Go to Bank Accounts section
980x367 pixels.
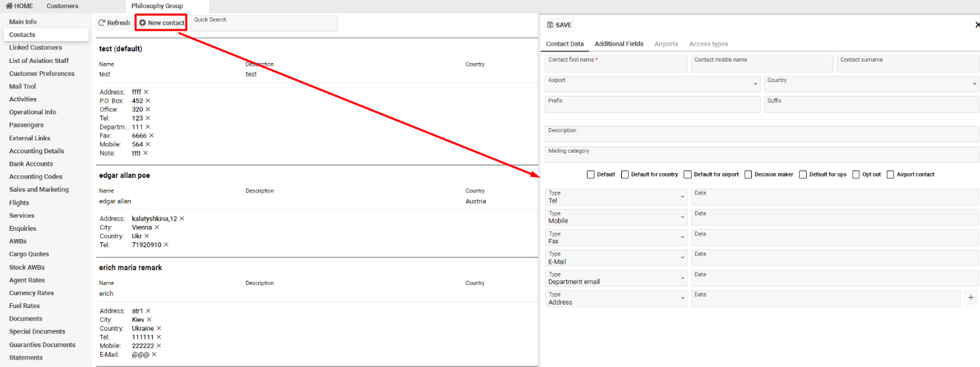point(31,164)
